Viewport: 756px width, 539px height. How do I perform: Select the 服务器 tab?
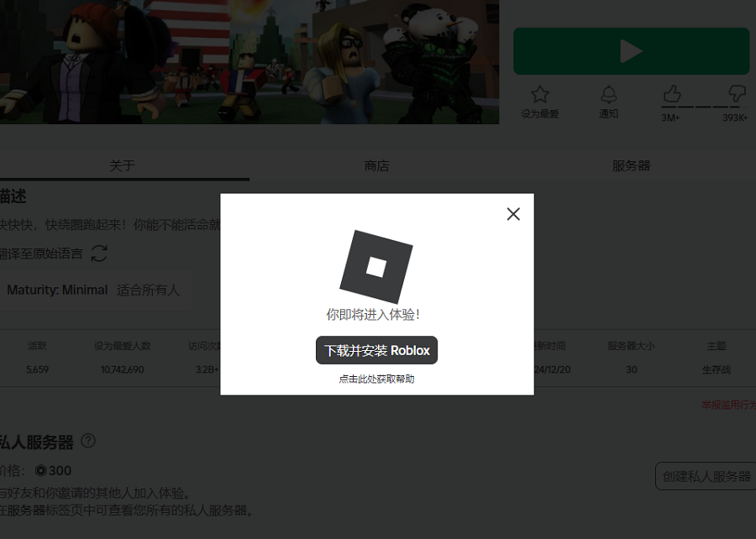[x=631, y=165]
